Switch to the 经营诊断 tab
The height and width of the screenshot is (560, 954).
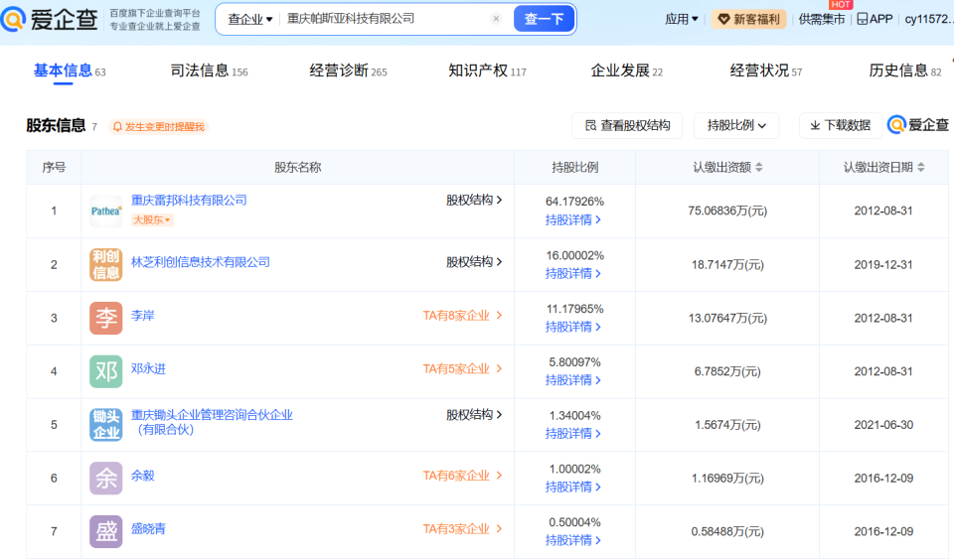[x=348, y=70]
